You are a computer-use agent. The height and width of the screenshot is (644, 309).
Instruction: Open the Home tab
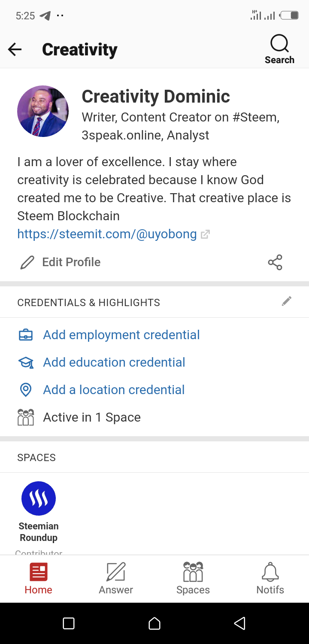click(39, 579)
